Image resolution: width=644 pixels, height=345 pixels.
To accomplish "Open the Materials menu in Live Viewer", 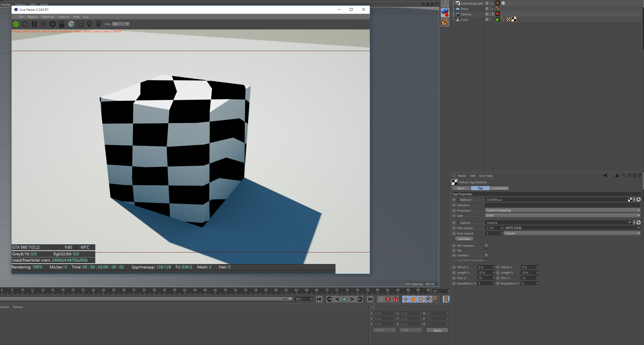I will click(48, 17).
